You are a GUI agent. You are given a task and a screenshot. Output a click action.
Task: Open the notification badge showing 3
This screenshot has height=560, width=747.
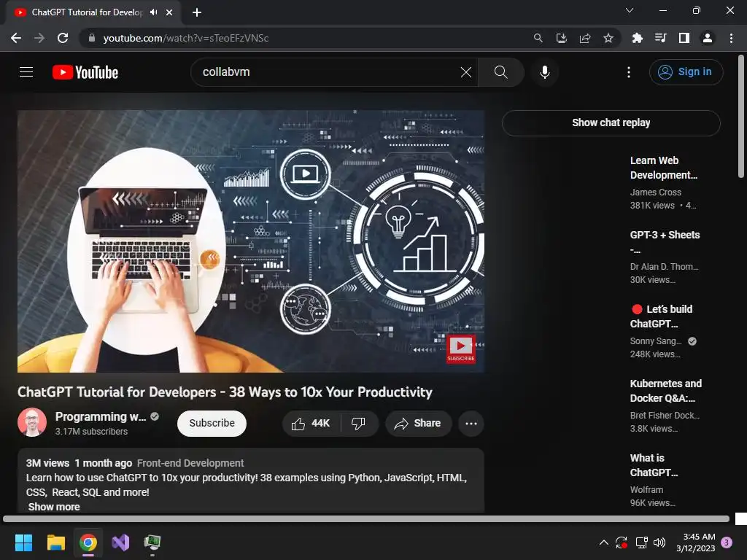click(727, 542)
